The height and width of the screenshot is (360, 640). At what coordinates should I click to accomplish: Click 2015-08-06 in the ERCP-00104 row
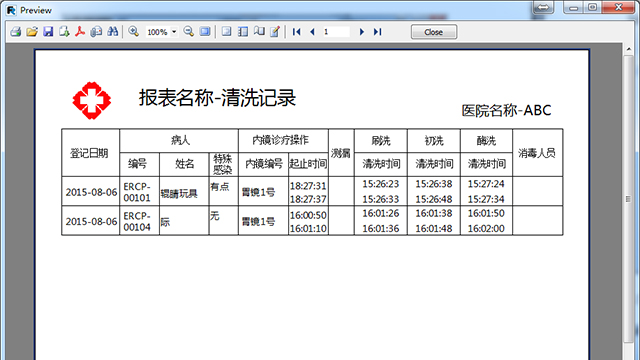click(x=91, y=221)
